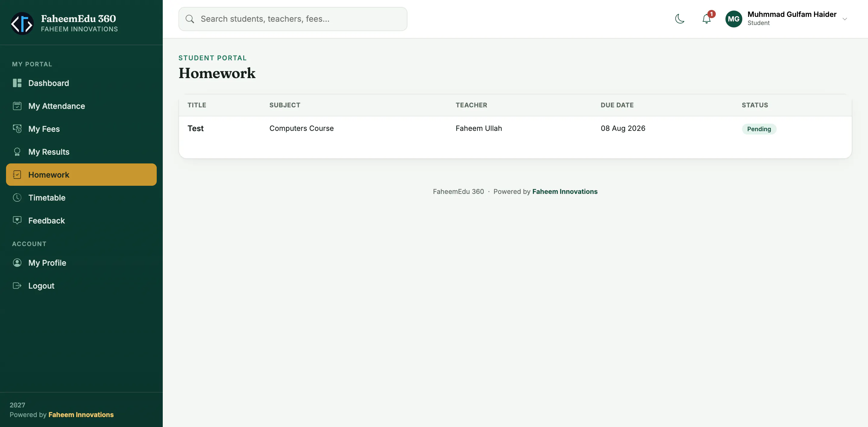
Task: Click Faheem Innovations link in sidebar footer
Action: pyautogui.click(x=81, y=415)
